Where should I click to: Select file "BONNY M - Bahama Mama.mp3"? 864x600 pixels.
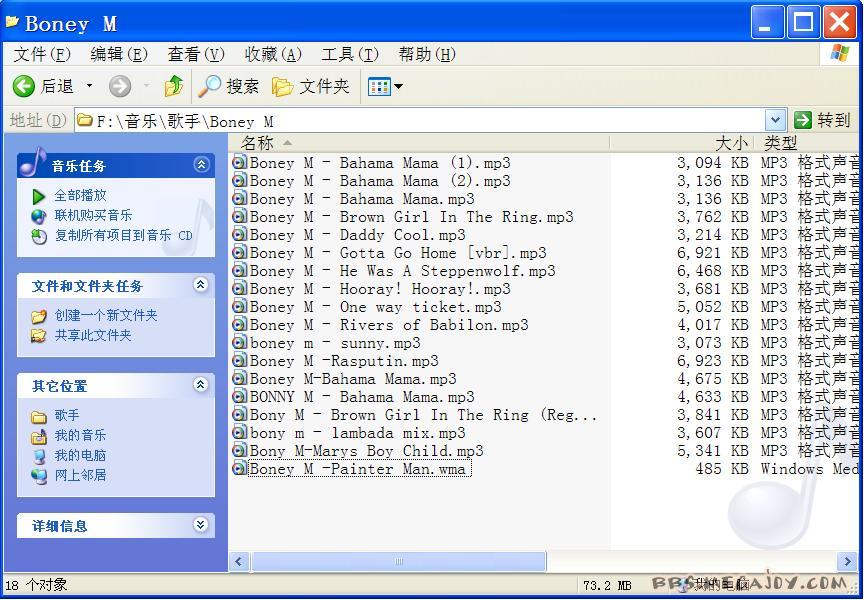click(x=362, y=397)
